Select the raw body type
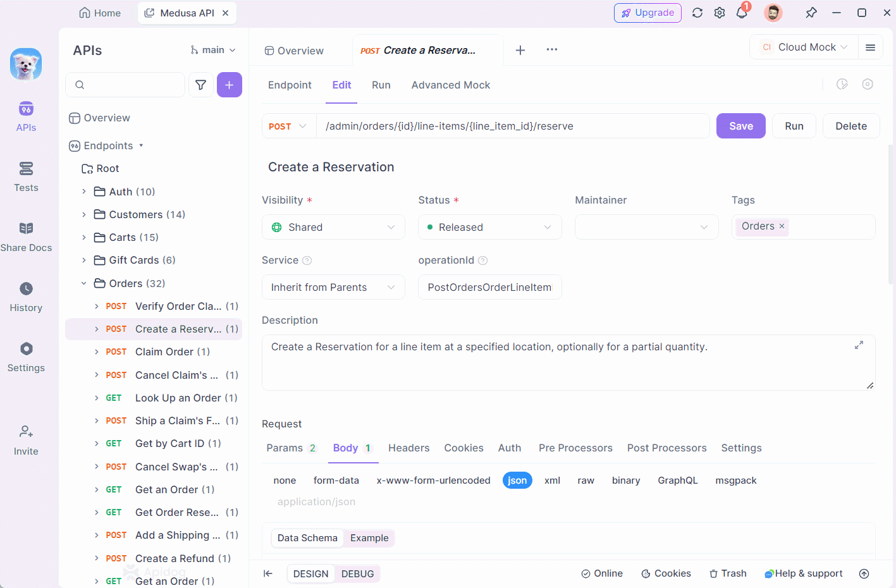Image resolution: width=896 pixels, height=588 pixels. point(586,481)
